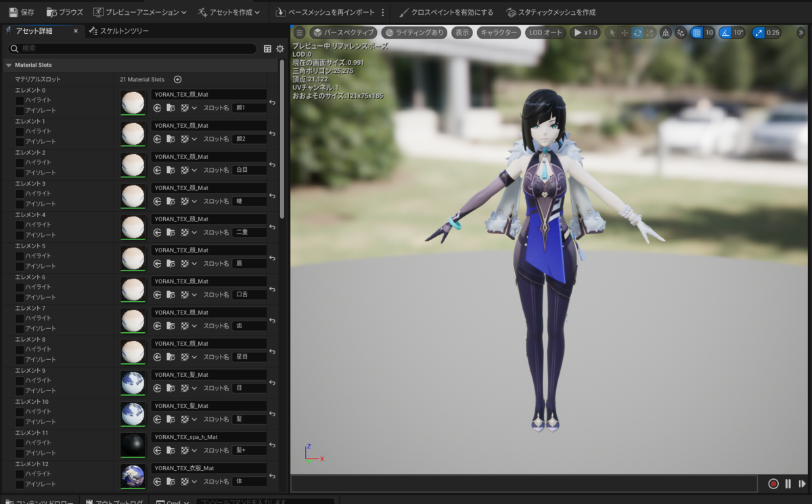Enable ハイライト for Element 0
The height and width of the screenshot is (504, 812).
pos(20,100)
